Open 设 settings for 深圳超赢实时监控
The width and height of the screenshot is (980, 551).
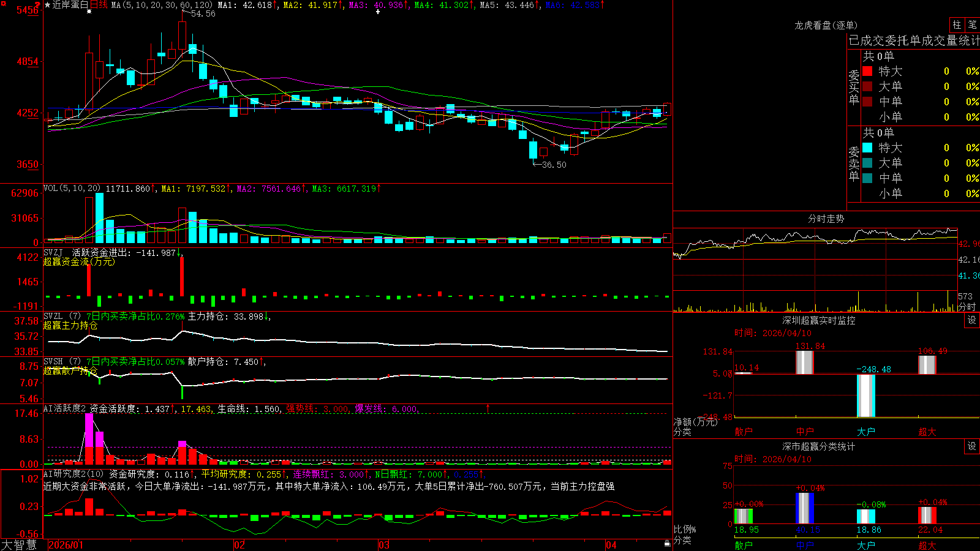pyautogui.click(x=972, y=320)
